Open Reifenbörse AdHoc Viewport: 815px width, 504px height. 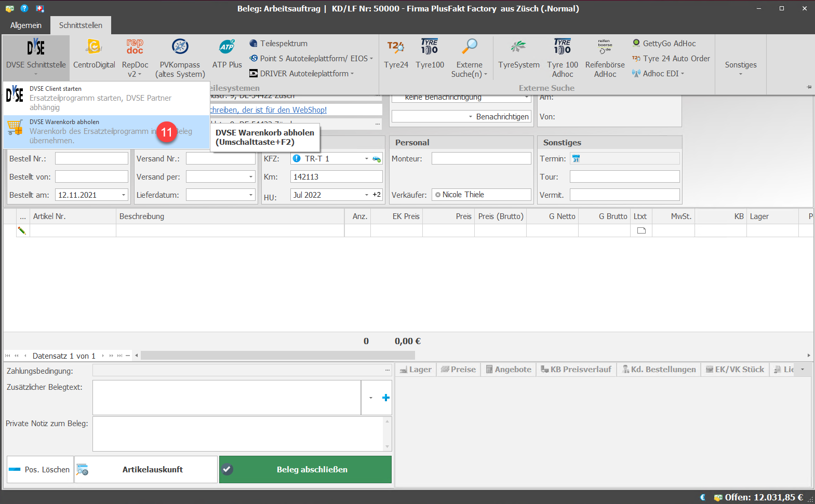[x=605, y=58]
